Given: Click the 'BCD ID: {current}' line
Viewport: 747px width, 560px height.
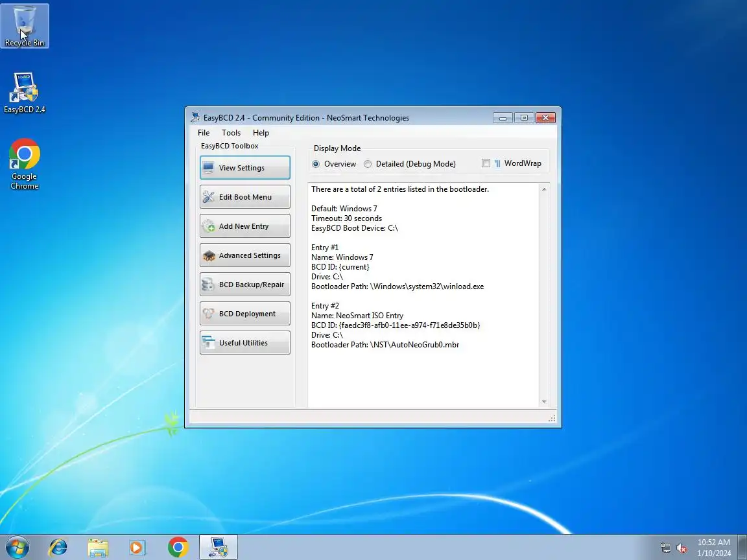Looking at the screenshot, I should pos(340,266).
